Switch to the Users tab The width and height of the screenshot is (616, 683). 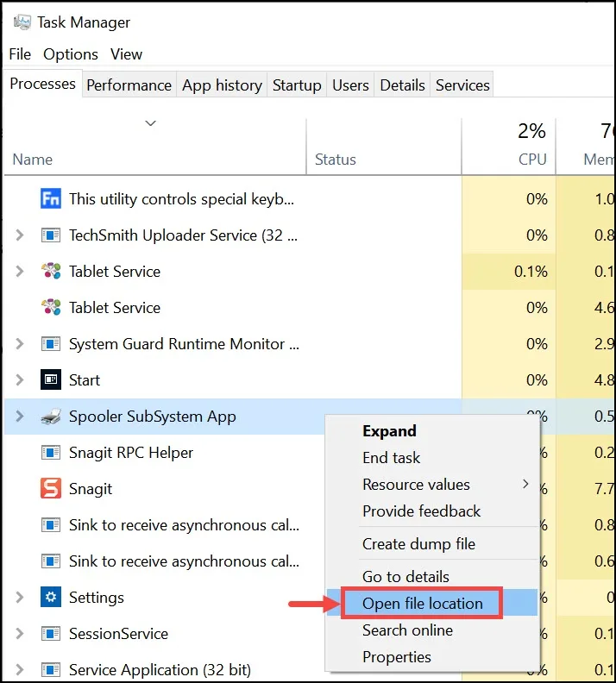[x=350, y=85]
